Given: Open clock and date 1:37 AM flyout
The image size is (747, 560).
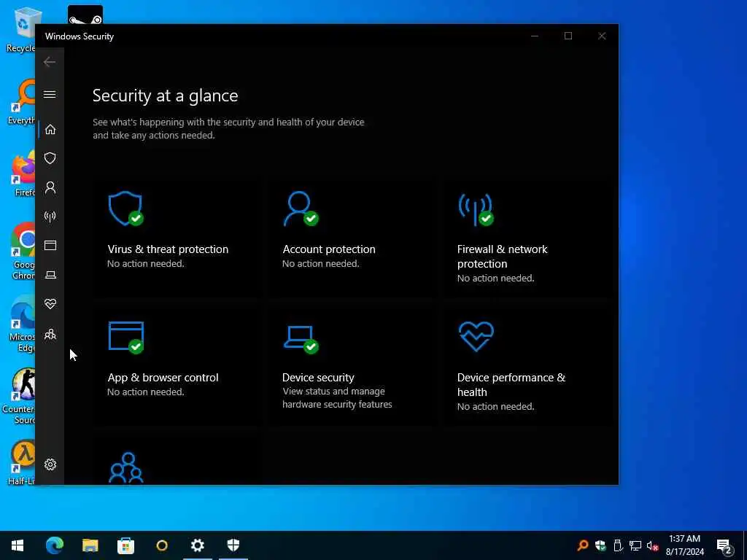Looking at the screenshot, I should pos(684,545).
